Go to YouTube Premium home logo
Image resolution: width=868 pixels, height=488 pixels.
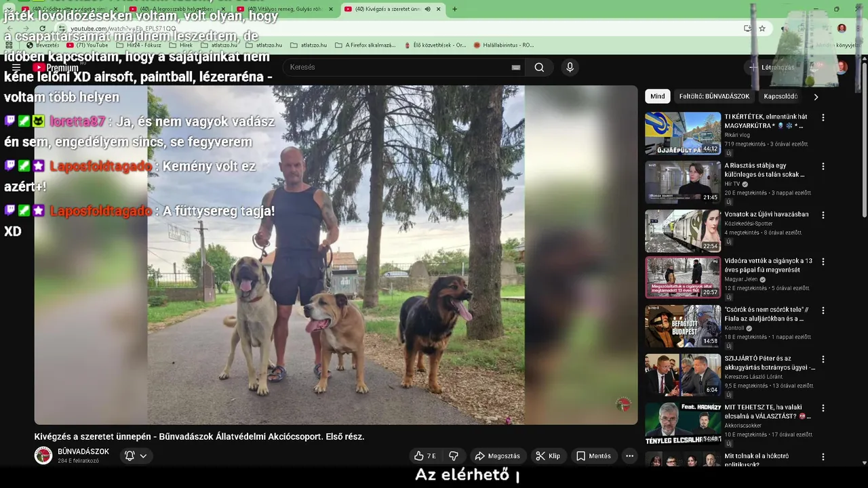tap(56, 68)
